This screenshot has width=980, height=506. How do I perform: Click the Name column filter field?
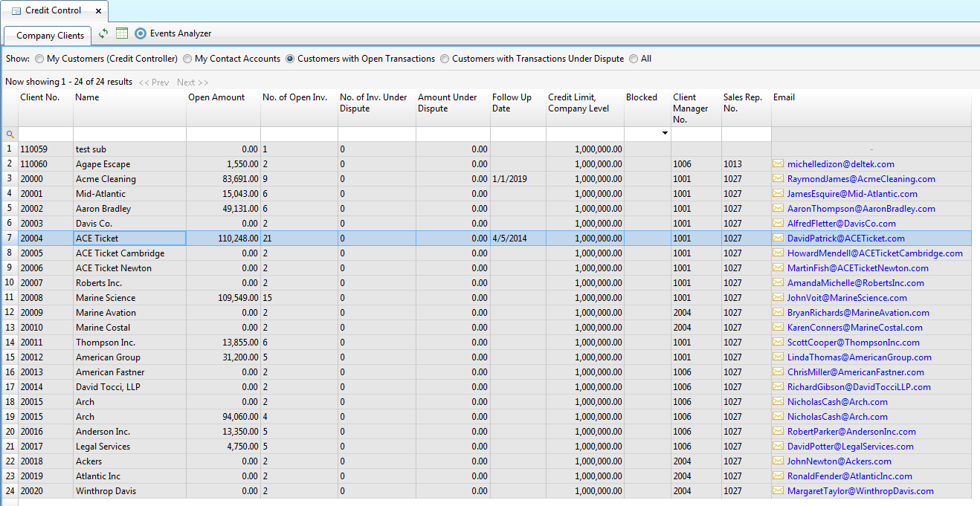tap(129, 134)
